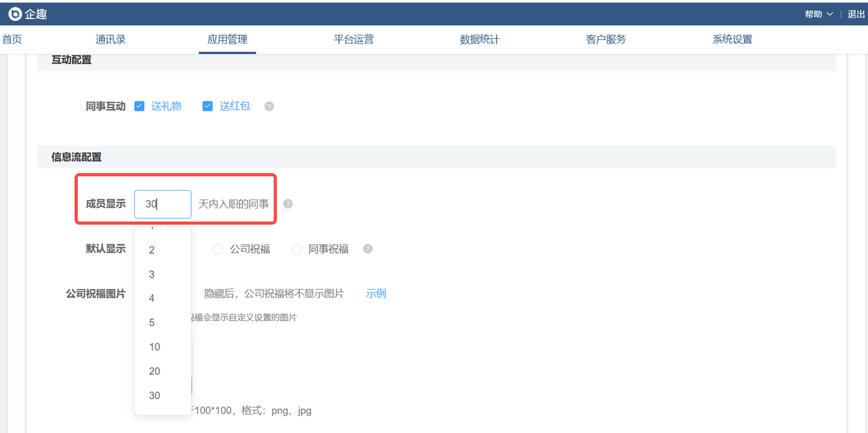Click 退出 to log out
The width and height of the screenshot is (868, 433).
click(x=856, y=14)
